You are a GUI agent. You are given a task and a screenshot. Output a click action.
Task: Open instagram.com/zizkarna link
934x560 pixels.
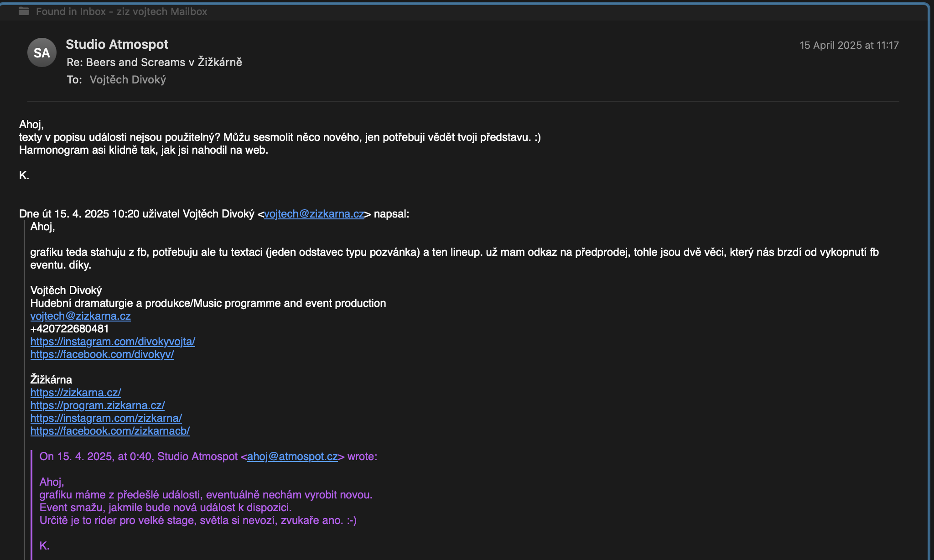[106, 418]
